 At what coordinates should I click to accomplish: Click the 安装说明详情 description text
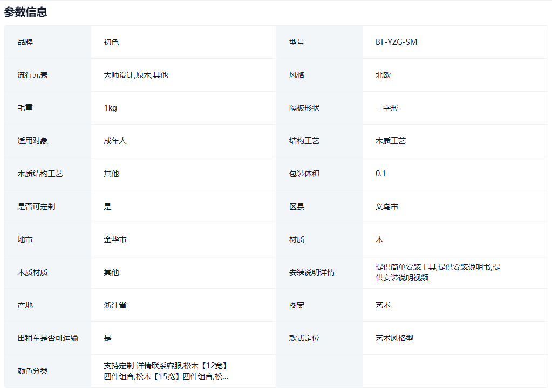(437, 272)
